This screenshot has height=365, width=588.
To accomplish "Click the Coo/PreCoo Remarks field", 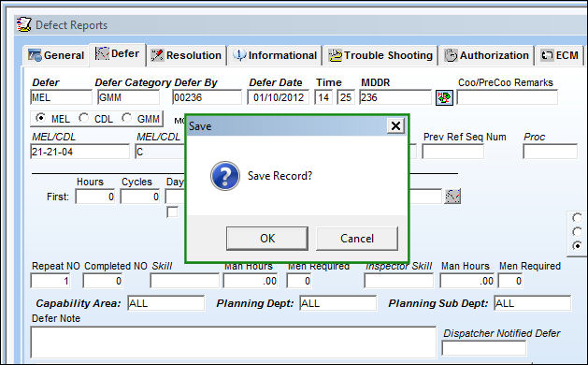I will coord(507,97).
